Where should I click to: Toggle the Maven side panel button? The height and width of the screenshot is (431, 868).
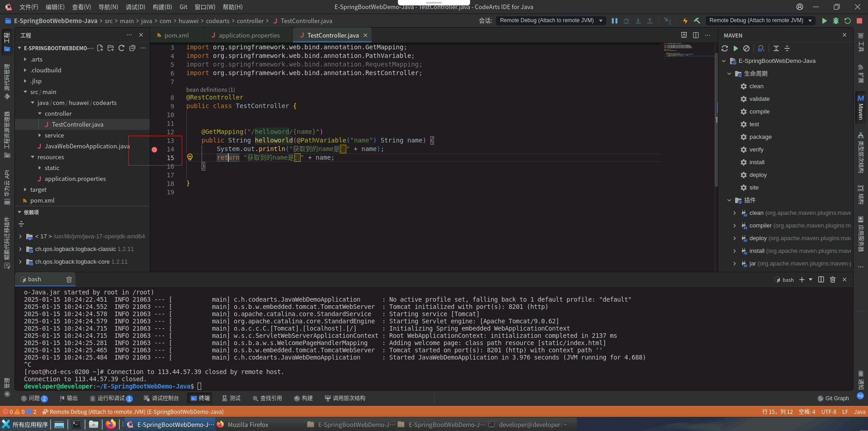point(861,107)
